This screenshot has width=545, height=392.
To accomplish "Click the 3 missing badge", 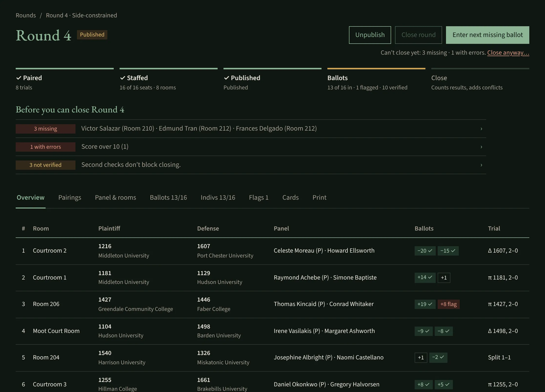I will 46,129.
